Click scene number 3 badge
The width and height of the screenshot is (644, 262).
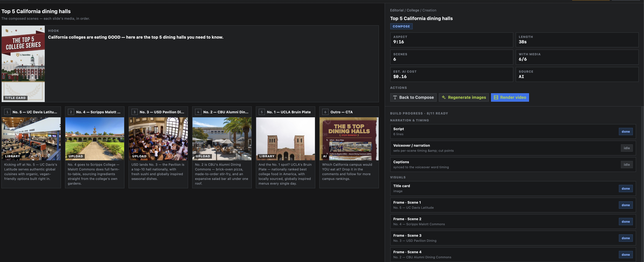coord(135,112)
